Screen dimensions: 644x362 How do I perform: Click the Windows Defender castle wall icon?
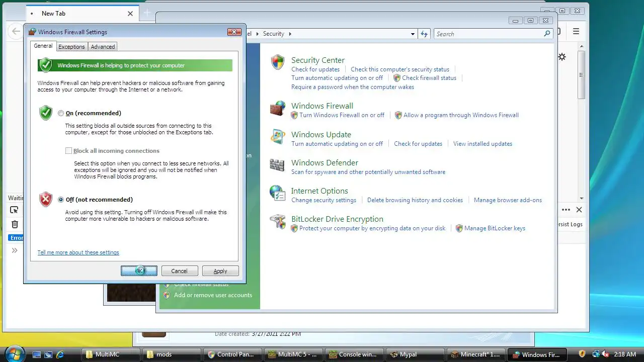[x=278, y=165]
